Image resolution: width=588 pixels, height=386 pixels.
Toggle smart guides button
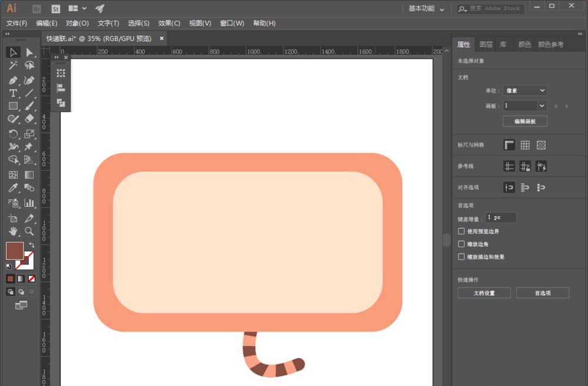coord(541,166)
